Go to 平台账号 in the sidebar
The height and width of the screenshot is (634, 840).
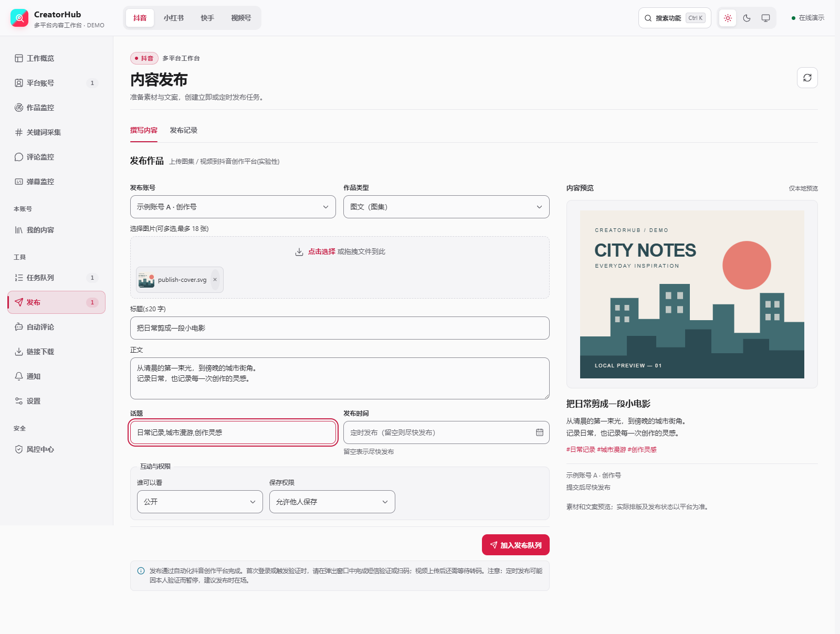click(56, 83)
